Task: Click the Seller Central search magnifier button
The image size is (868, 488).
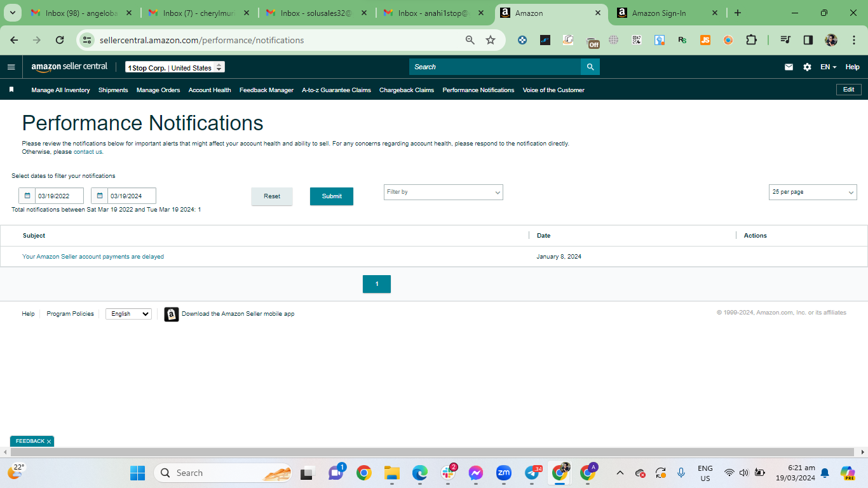Action: [590, 67]
